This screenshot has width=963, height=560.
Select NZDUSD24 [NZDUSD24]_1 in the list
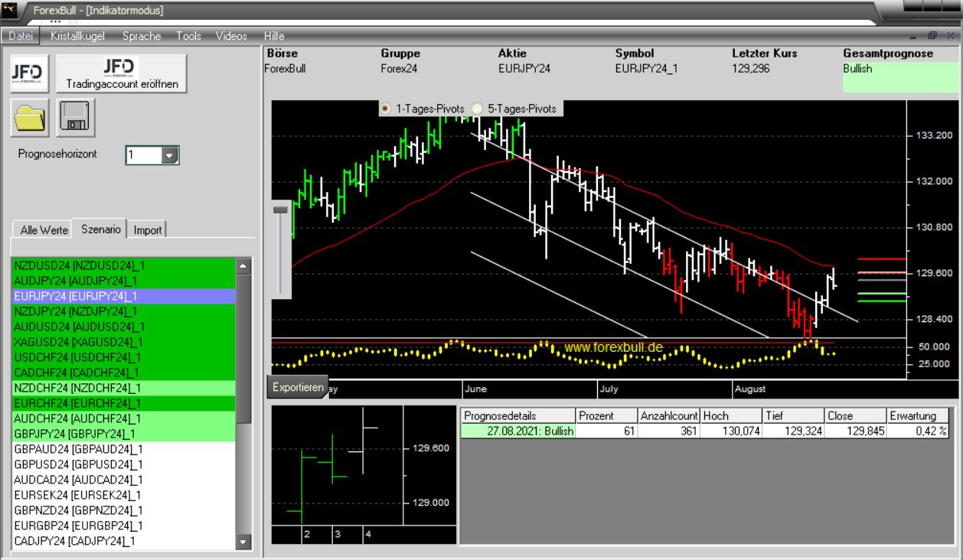pos(123,265)
